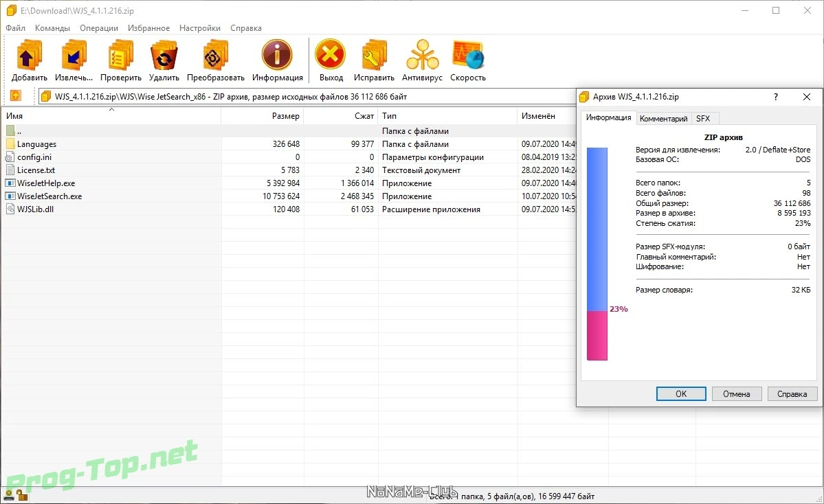Click the blue portion of compression bar

[597, 229]
